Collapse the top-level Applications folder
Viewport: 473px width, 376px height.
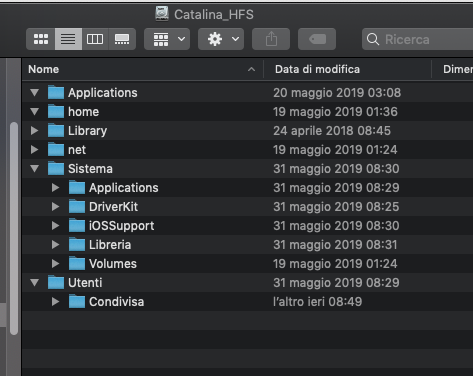(x=34, y=92)
